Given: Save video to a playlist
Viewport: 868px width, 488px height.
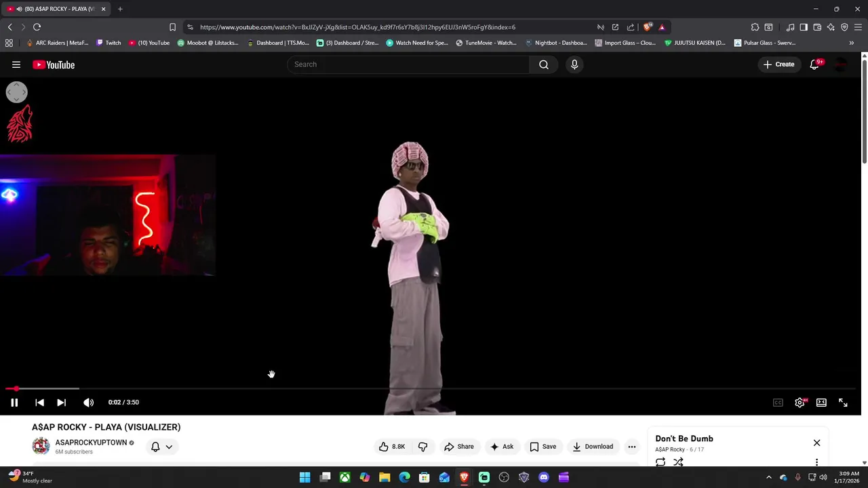Looking at the screenshot, I should pos(543,447).
